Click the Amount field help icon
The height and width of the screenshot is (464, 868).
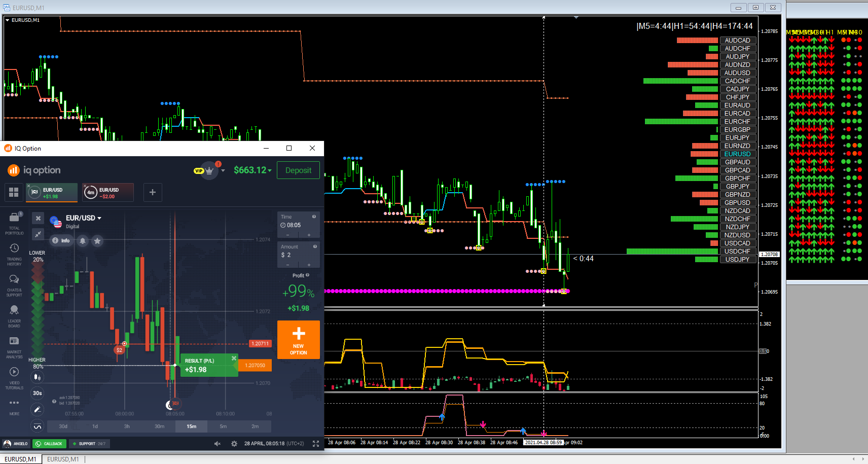(315, 246)
